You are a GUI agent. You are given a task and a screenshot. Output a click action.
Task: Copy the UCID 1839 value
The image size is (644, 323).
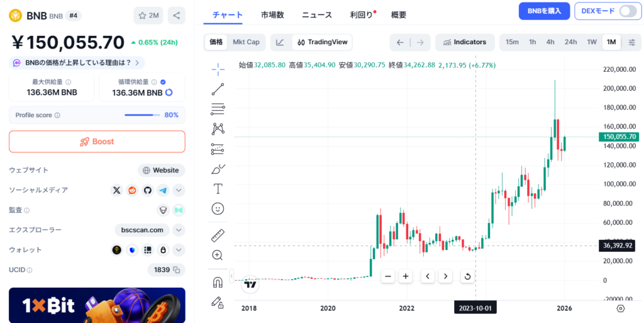177,270
